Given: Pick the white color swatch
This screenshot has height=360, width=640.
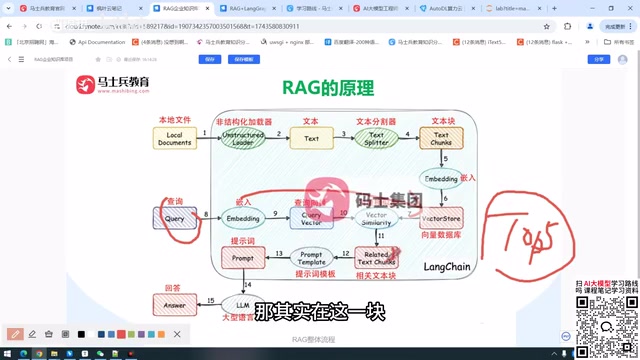Looking at the screenshot, I should tap(91, 334).
